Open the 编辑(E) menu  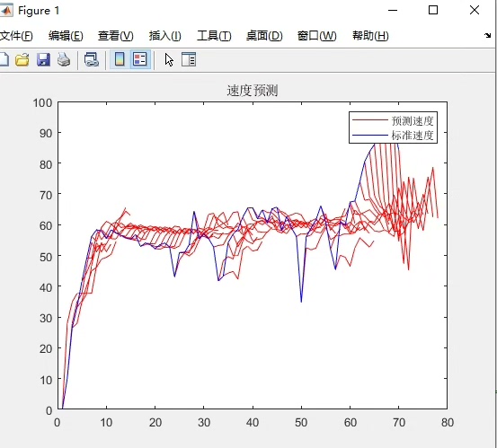pos(66,36)
